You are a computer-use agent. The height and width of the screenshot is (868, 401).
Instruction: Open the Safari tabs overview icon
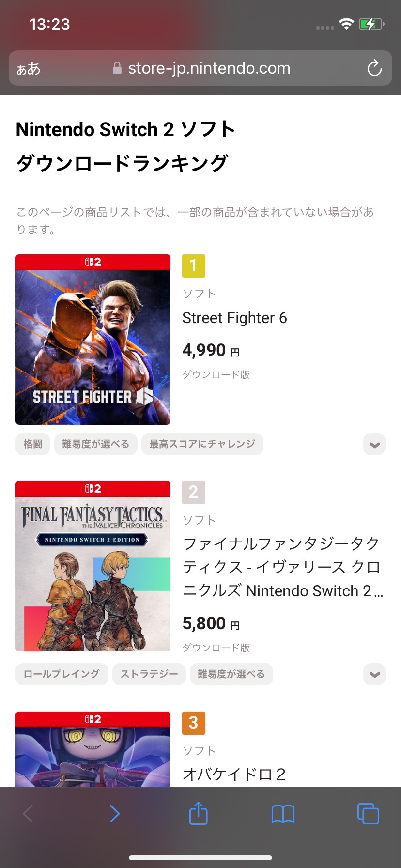pos(368,813)
